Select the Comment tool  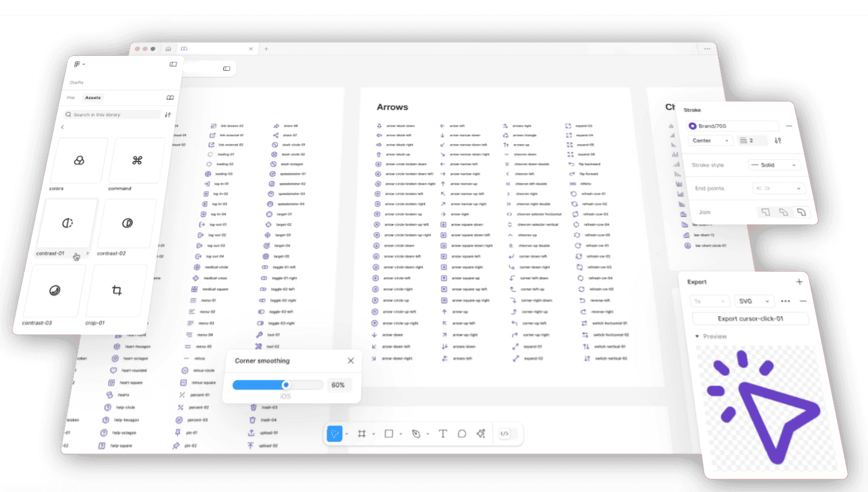(x=462, y=434)
